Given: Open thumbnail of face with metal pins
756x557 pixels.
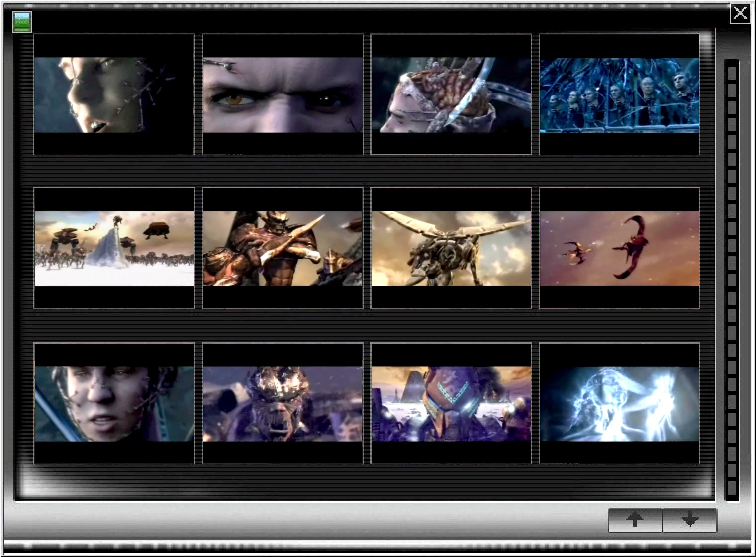Looking at the screenshot, I should coord(114,94).
